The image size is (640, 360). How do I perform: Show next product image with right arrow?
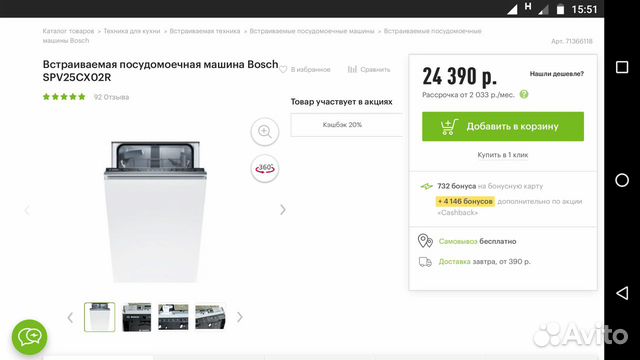pos(283,210)
